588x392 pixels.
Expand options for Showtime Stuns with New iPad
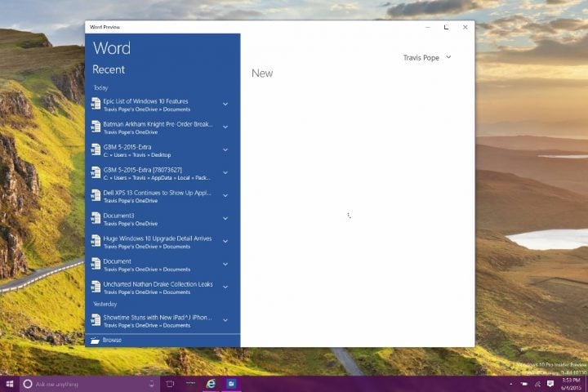(225, 320)
